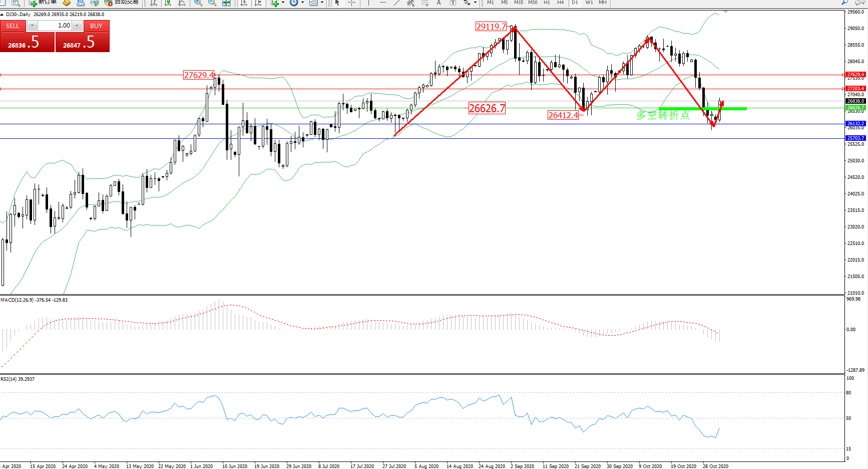Select the W1 weekly timeframe
The image size is (868, 469).
(x=589, y=3)
